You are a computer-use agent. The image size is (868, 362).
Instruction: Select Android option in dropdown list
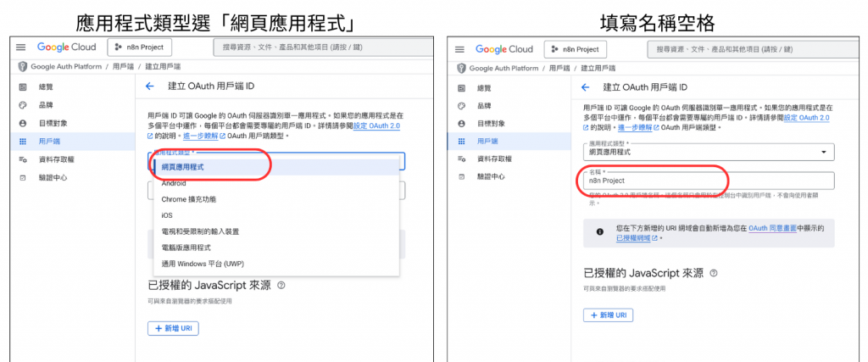(x=276, y=183)
